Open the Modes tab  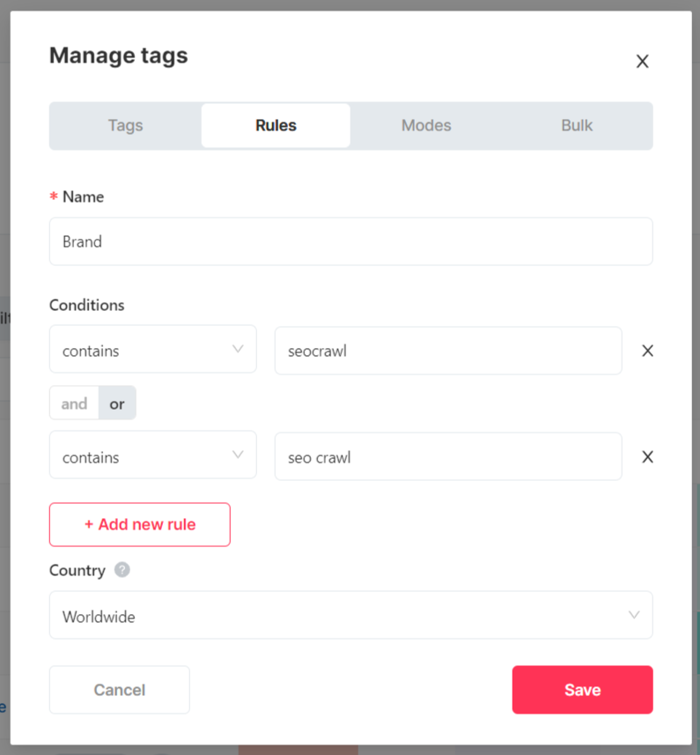point(426,125)
